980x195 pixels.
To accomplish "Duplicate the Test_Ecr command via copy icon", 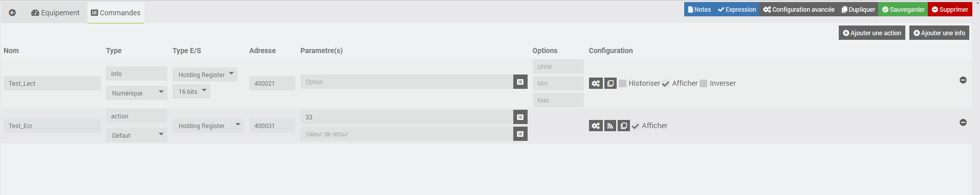I will [624, 126].
